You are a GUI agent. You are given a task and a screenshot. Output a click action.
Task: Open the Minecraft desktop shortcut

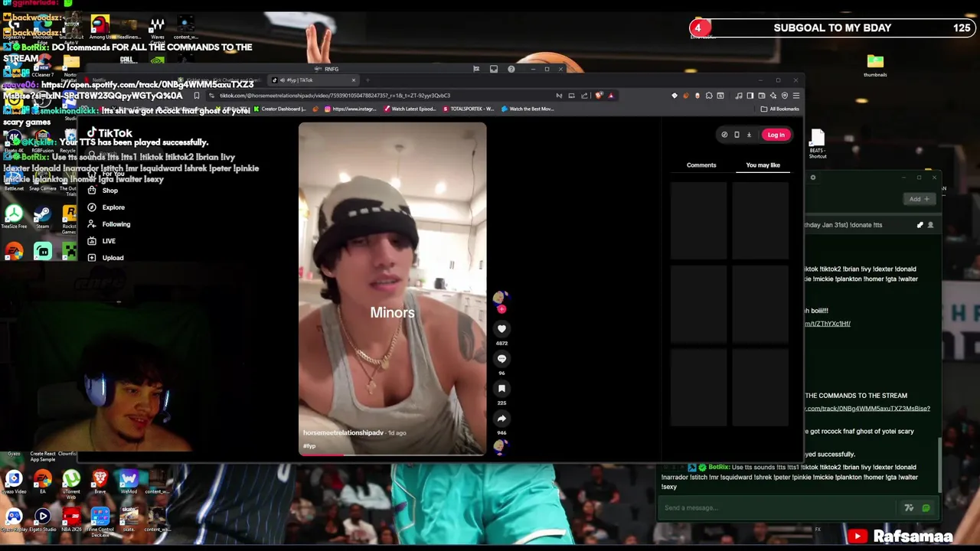coord(70,250)
